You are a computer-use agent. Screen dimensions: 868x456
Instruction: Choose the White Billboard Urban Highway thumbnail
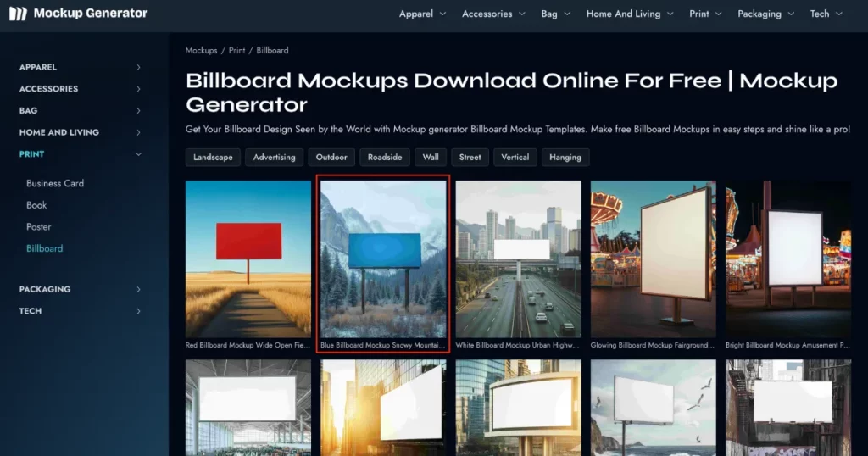(x=518, y=259)
